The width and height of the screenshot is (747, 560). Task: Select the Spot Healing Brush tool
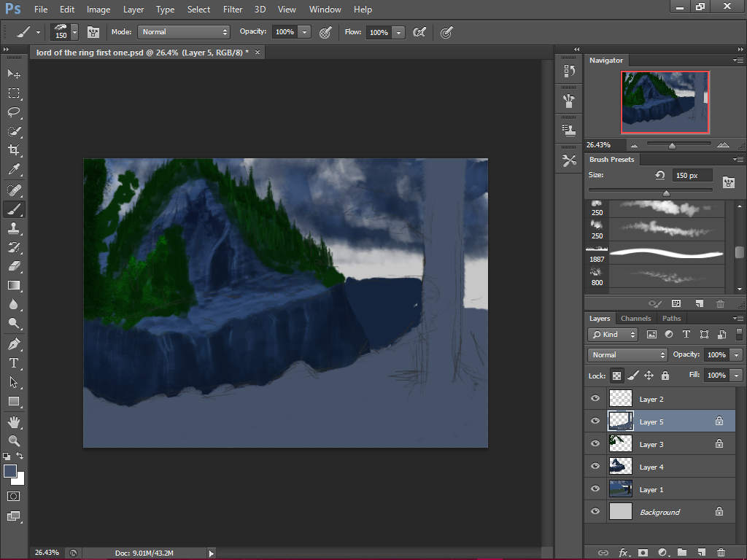[14, 190]
